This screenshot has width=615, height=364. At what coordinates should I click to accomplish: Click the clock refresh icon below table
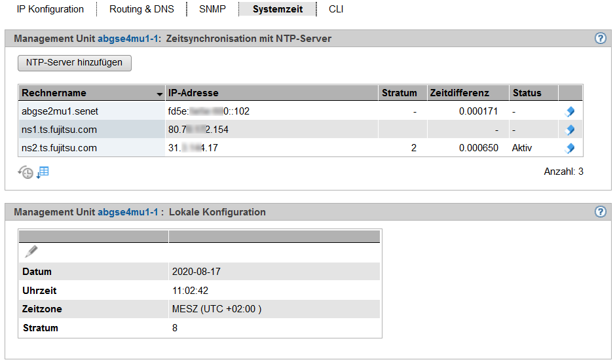click(26, 172)
